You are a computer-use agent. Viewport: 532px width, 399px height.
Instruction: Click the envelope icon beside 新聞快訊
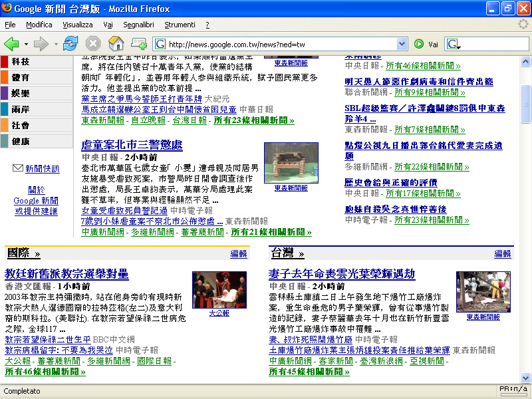tap(18, 168)
